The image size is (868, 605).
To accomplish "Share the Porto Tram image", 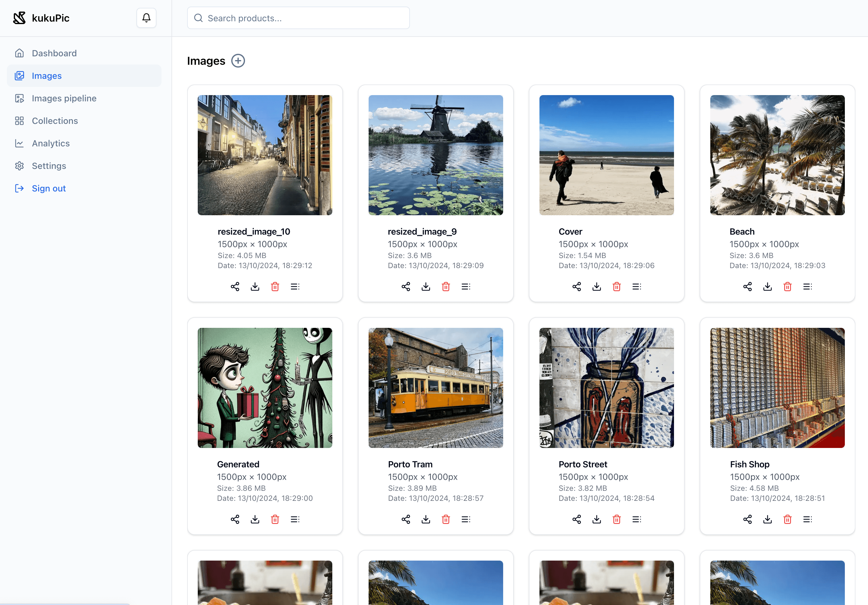I will (x=406, y=520).
